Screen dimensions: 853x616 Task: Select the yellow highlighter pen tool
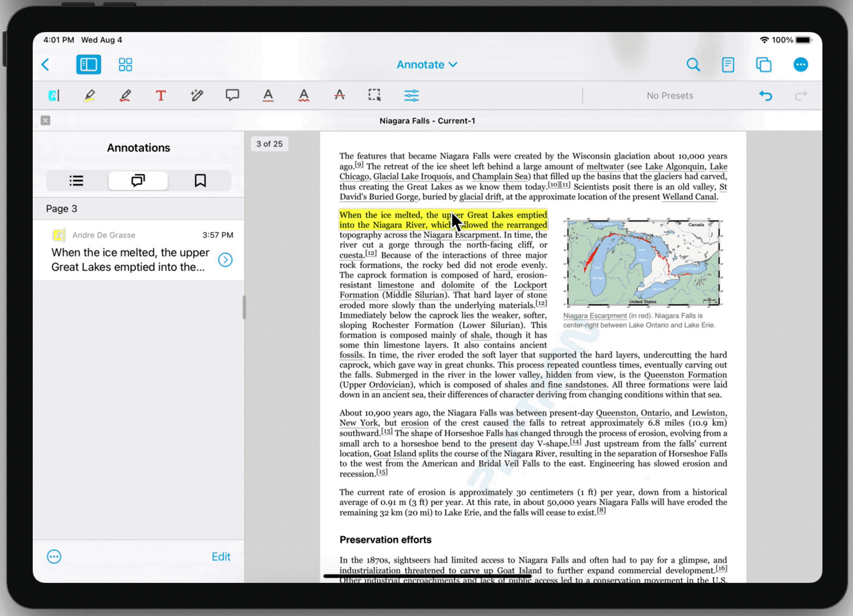point(89,95)
